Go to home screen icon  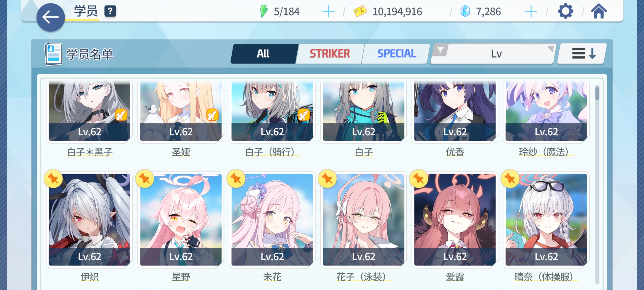[598, 11]
